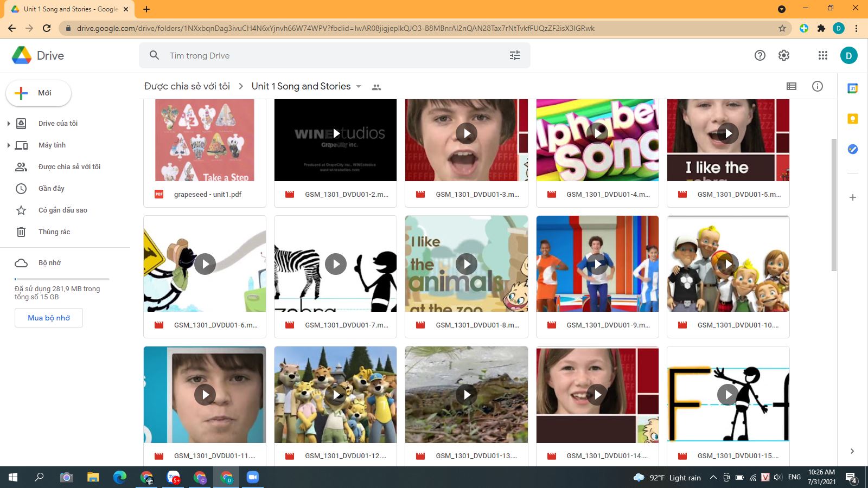Open Google Tasks side panel icon

pyautogui.click(x=852, y=149)
